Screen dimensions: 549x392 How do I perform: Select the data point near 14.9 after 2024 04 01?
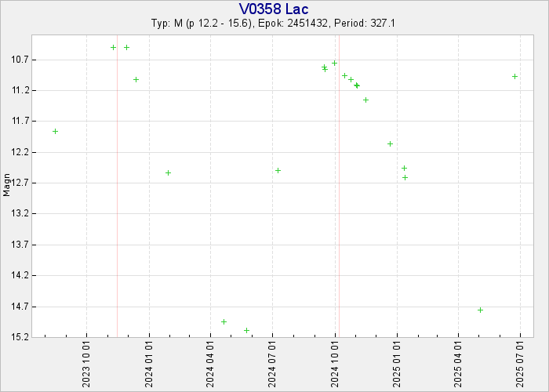coord(224,321)
